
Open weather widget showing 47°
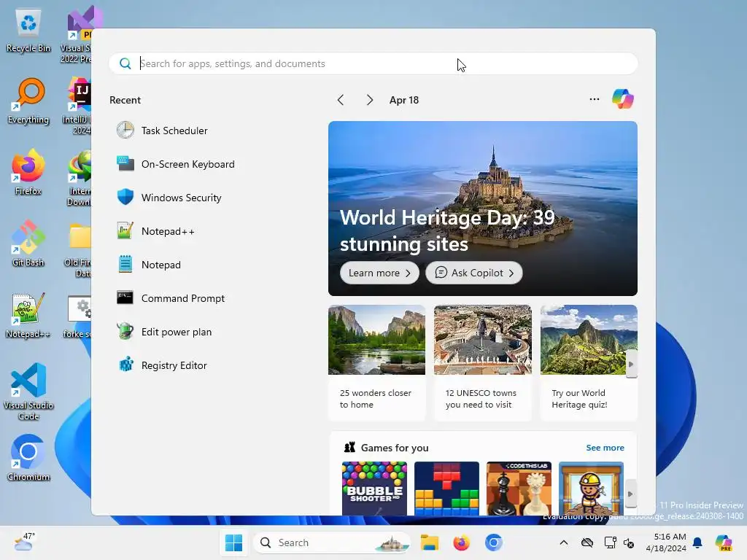[24, 542]
